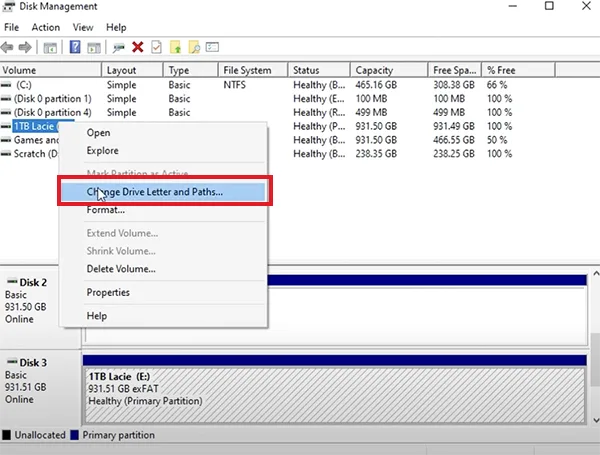Click the yellow note magnifier icon
This screenshot has height=455, width=600.
tap(194, 47)
